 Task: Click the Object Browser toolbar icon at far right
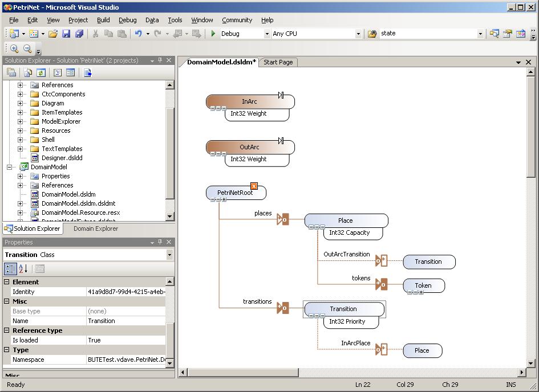(x=520, y=34)
